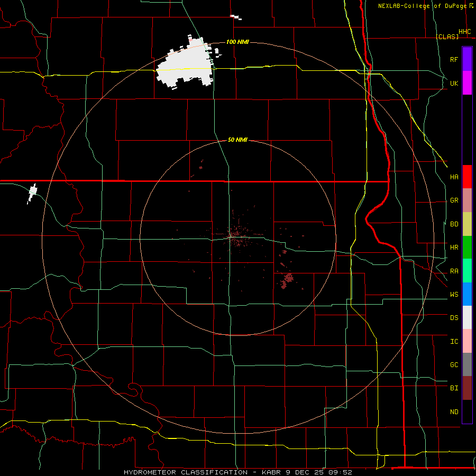Screen dimensions: 476x476
Task: Click the tiny white echo at top center
Action: pos(236,17)
